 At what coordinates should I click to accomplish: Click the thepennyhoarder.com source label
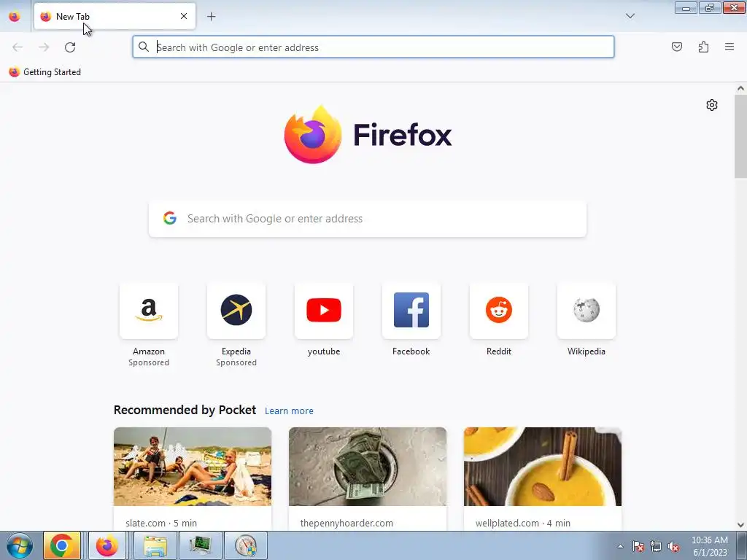[x=347, y=523]
